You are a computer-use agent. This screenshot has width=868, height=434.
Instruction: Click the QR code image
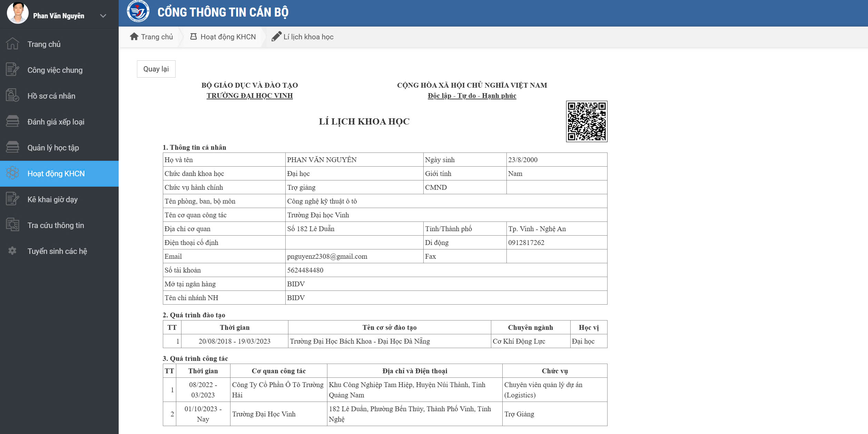(x=586, y=121)
